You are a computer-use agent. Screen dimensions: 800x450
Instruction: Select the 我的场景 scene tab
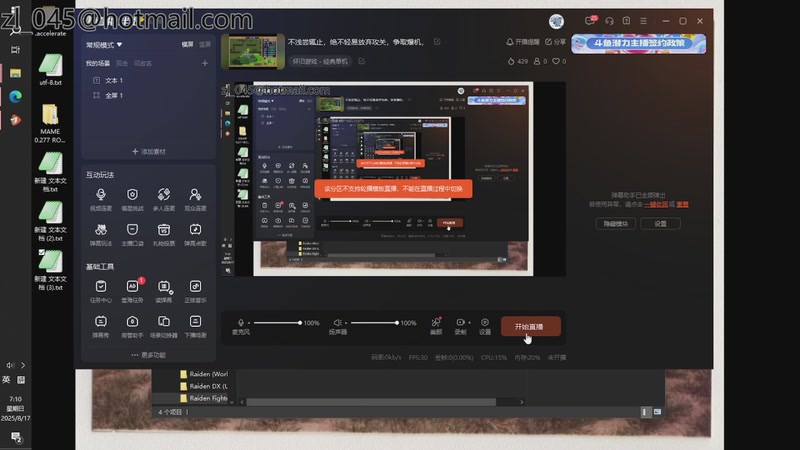[97, 63]
